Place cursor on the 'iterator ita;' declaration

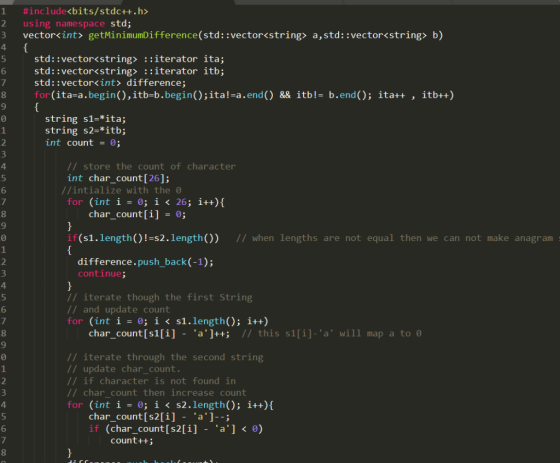tap(189, 59)
